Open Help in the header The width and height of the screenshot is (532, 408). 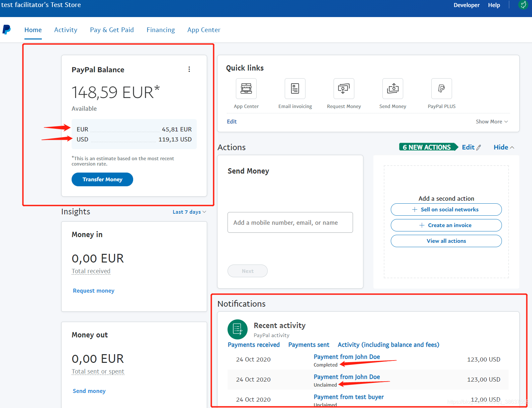tap(494, 5)
